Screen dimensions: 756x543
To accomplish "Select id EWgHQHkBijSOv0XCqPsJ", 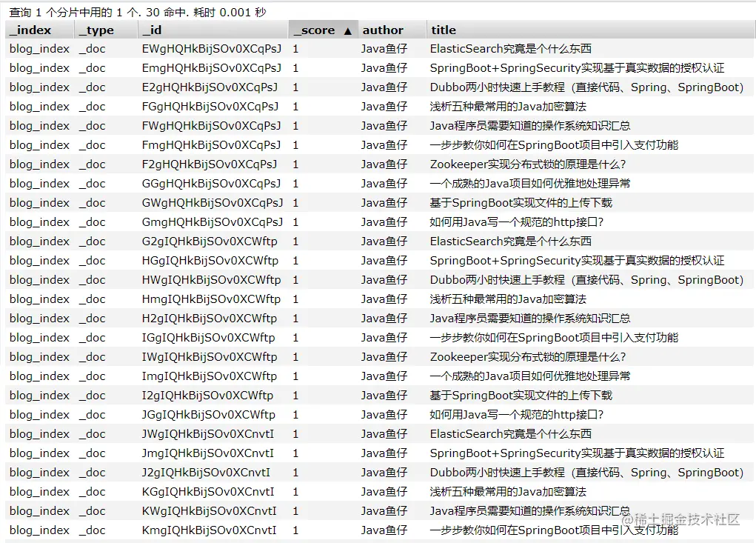I will point(211,49).
